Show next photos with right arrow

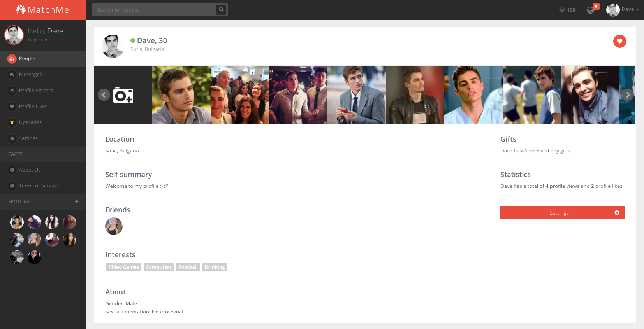tap(627, 95)
